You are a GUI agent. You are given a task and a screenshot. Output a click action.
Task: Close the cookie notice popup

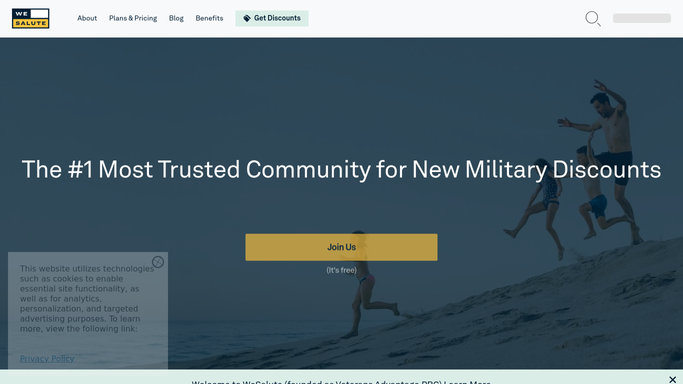point(158,262)
